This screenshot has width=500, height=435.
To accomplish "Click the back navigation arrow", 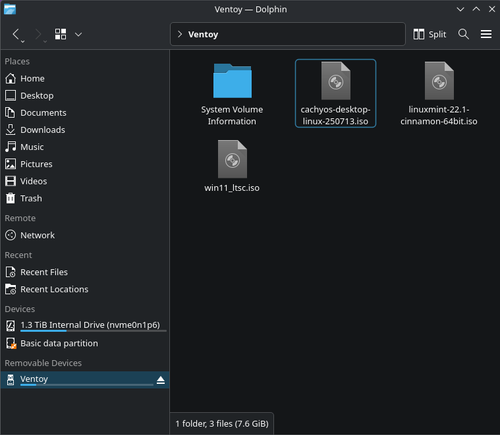I will (16, 34).
